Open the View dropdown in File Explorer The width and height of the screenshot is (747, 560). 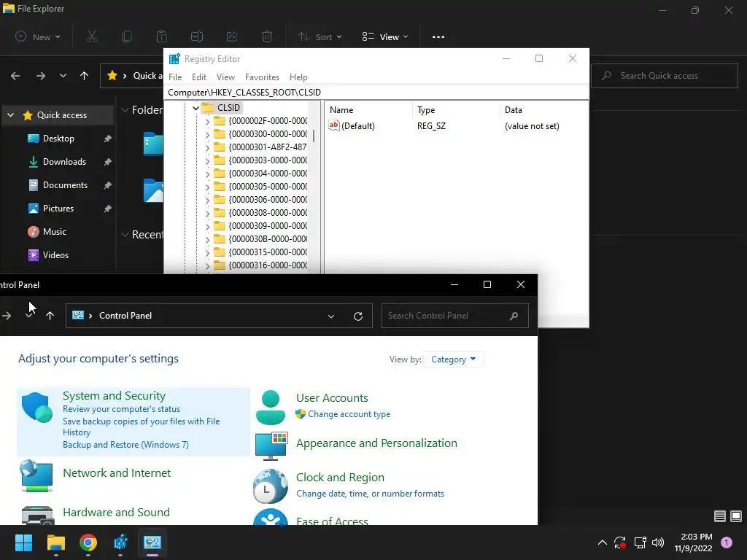tap(385, 36)
